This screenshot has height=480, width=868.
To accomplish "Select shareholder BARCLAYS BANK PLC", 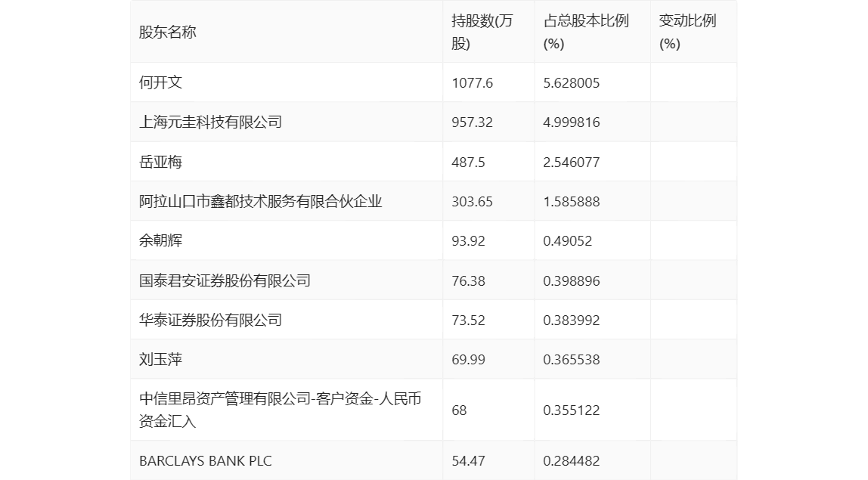I will click(206, 460).
